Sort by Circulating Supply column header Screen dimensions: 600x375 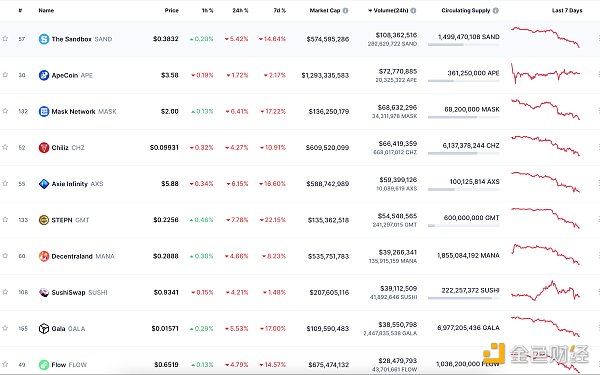[466, 11]
